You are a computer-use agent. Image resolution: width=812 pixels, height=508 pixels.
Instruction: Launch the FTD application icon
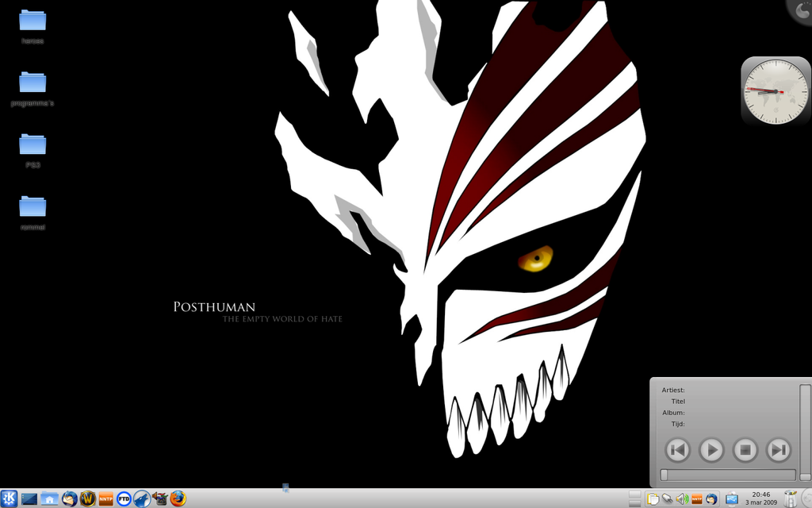pos(124,498)
